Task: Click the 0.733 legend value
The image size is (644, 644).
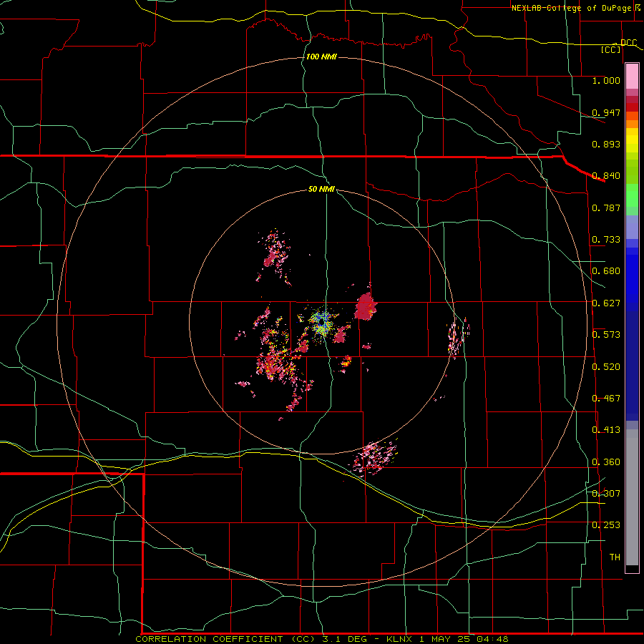Action: 606,240
